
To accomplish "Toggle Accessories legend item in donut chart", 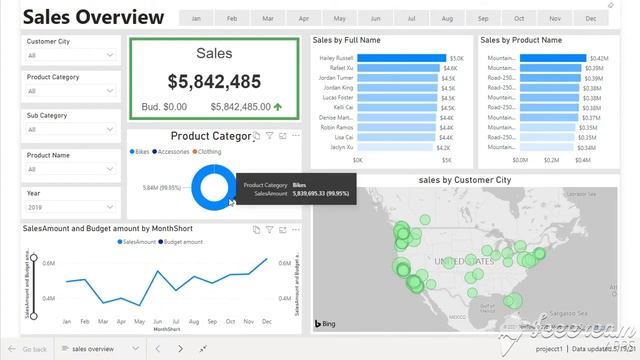I will [x=171, y=151].
